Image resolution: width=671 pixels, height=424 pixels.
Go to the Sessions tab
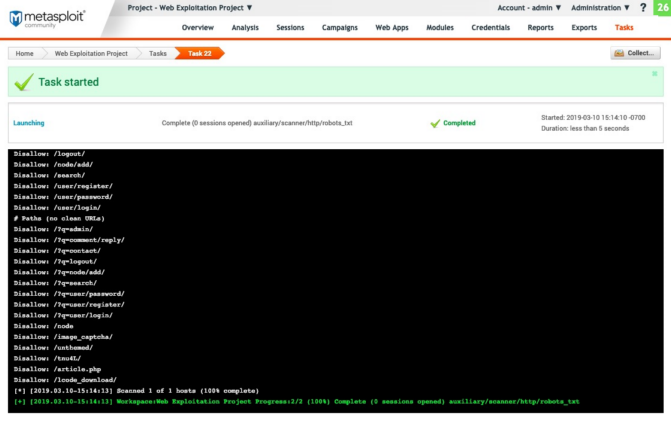pos(290,27)
